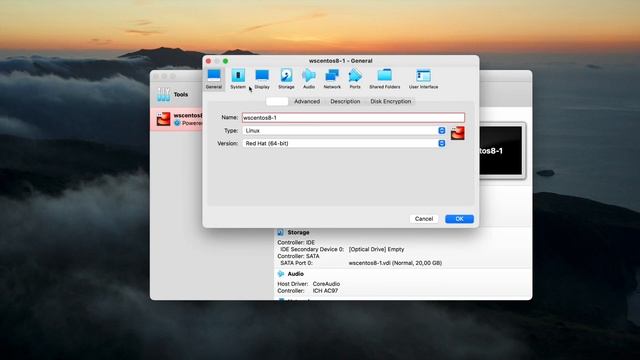The image size is (640, 360).
Task: Confirm settings with the OK button
Action: click(x=459, y=219)
